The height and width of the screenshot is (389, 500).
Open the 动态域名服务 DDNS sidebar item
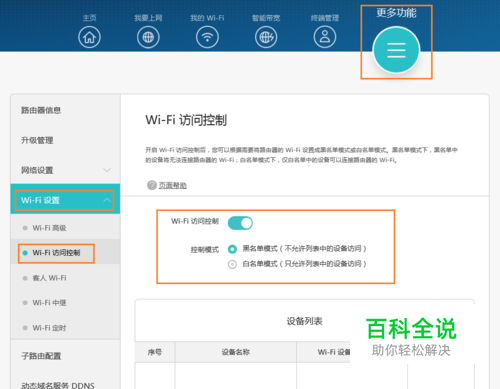[x=58, y=386]
